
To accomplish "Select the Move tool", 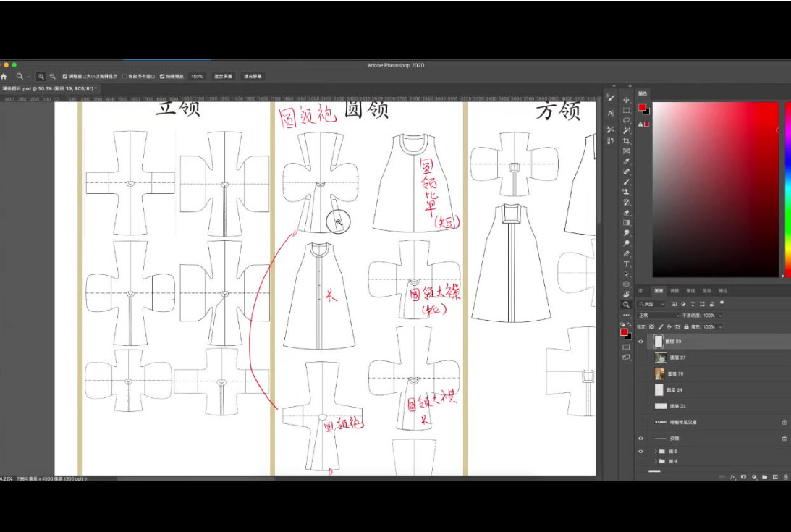I will tap(626, 100).
